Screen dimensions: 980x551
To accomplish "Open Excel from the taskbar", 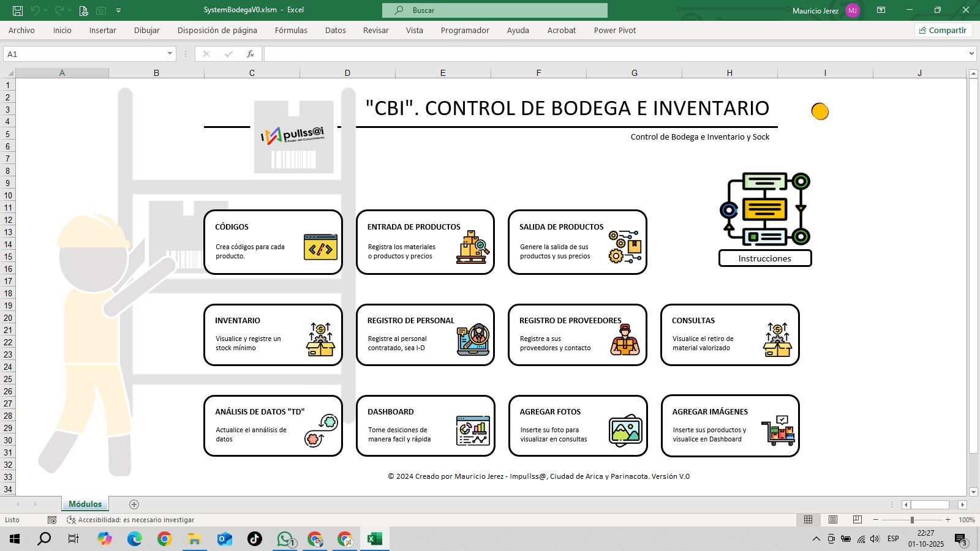I will [374, 539].
